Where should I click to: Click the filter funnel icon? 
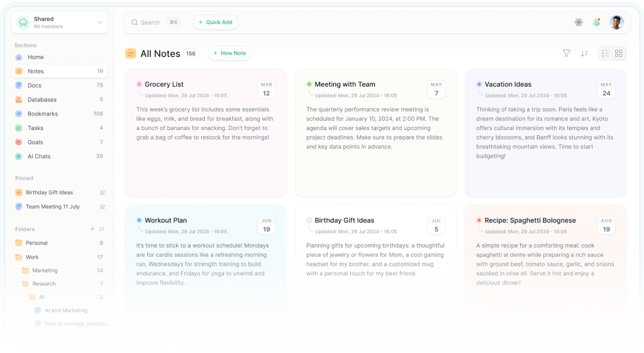tap(566, 53)
